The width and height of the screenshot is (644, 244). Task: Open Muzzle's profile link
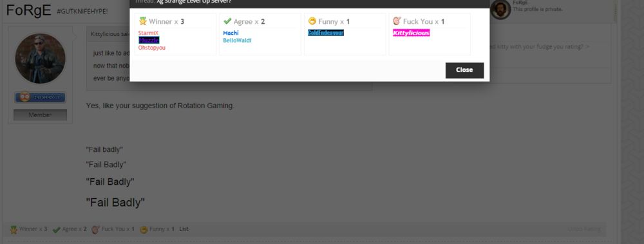click(x=149, y=41)
